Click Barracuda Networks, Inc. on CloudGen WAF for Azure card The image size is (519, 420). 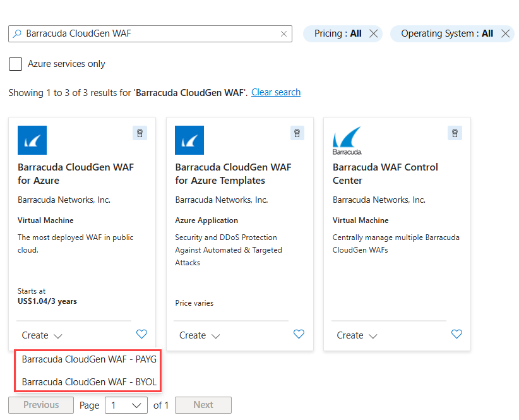click(64, 200)
